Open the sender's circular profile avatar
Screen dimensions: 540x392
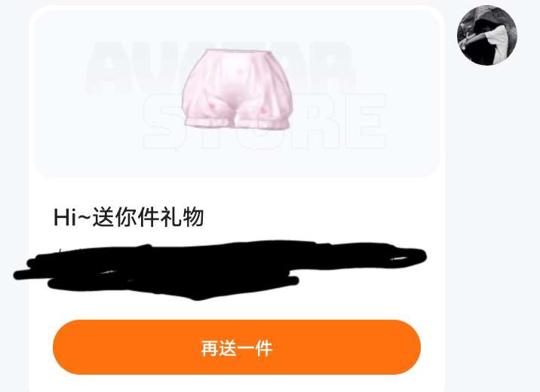[487, 35]
